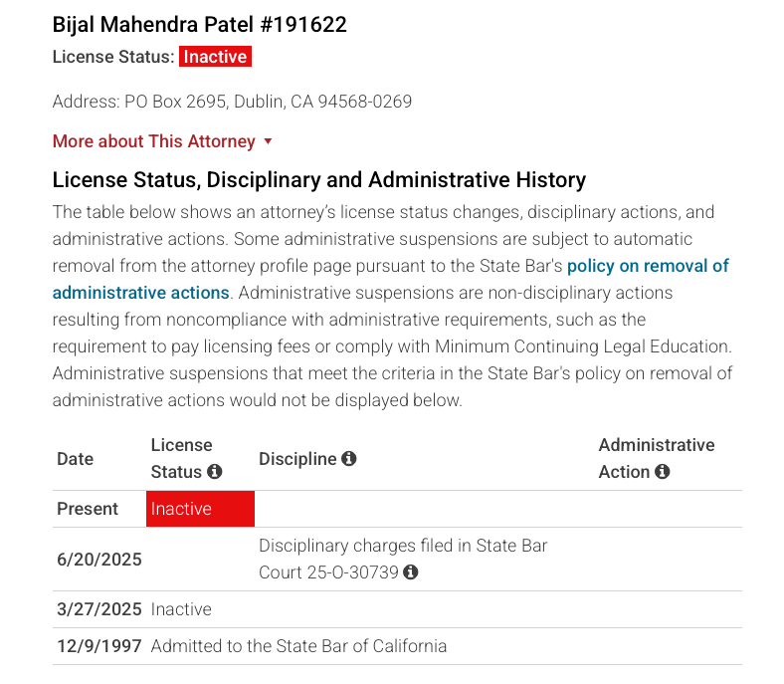This screenshot has width=784, height=684.
Task: Expand the More about This Attorney arrow
Action: point(268,141)
